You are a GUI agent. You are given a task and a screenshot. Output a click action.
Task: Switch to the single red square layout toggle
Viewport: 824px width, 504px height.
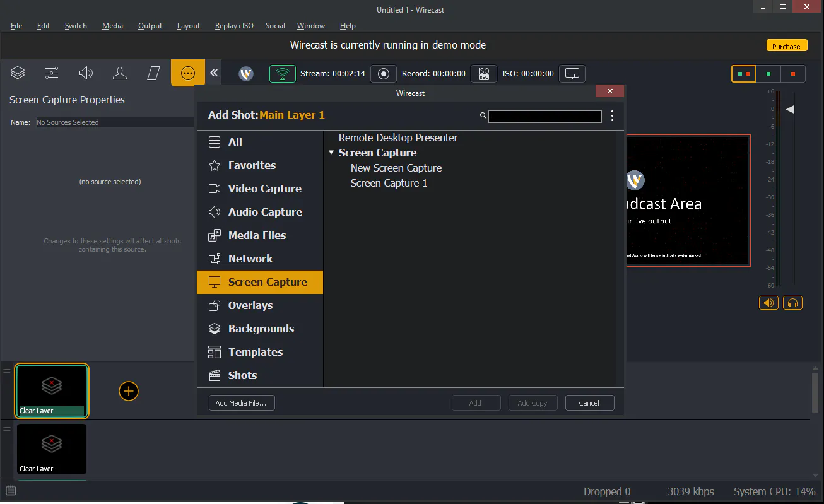coord(793,74)
